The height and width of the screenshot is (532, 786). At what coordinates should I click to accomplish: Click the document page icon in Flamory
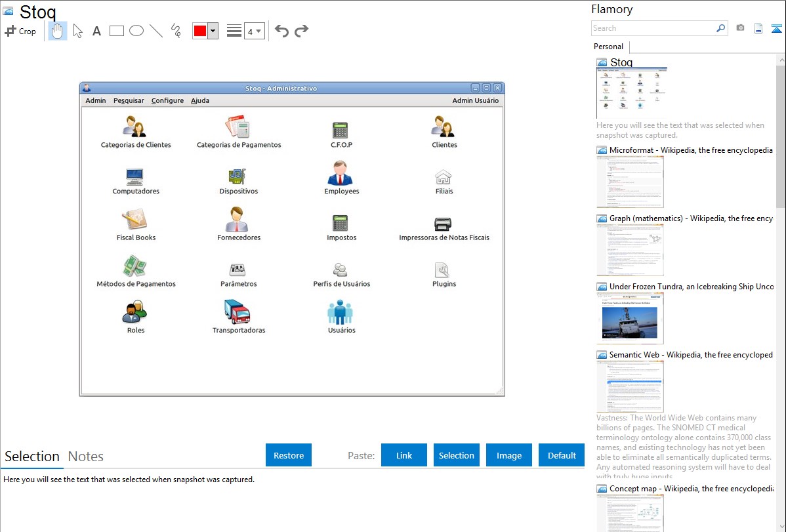758,28
